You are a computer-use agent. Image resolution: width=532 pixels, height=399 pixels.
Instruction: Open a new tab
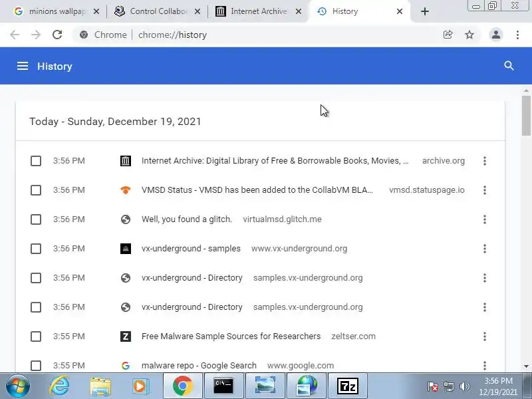pos(424,11)
